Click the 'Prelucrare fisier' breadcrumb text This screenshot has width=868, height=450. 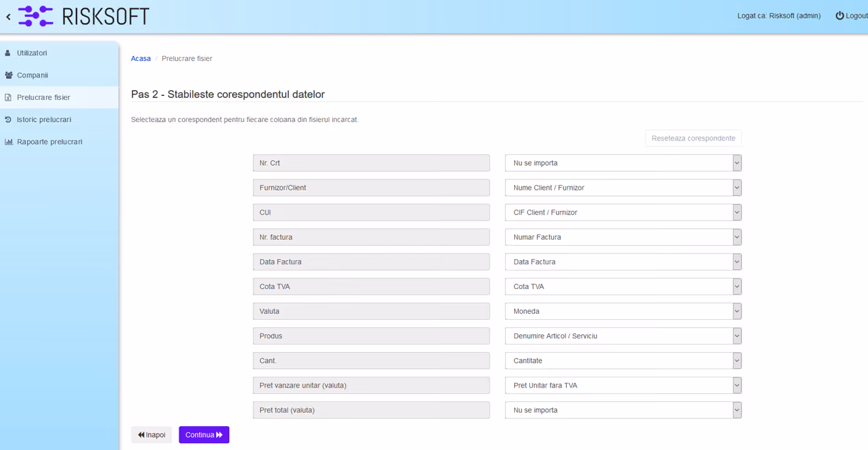(x=187, y=59)
